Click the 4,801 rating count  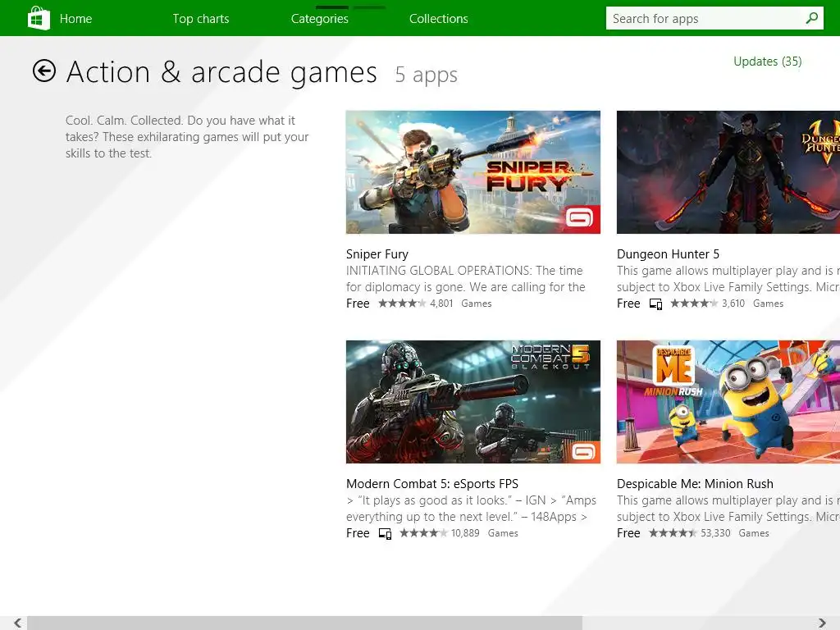[441, 304]
